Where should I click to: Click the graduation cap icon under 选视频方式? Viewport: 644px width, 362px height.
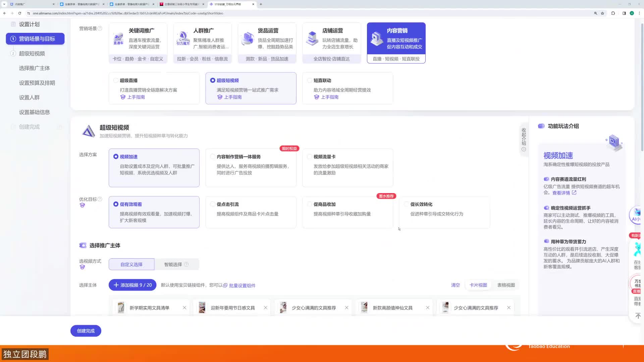[82, 267]
